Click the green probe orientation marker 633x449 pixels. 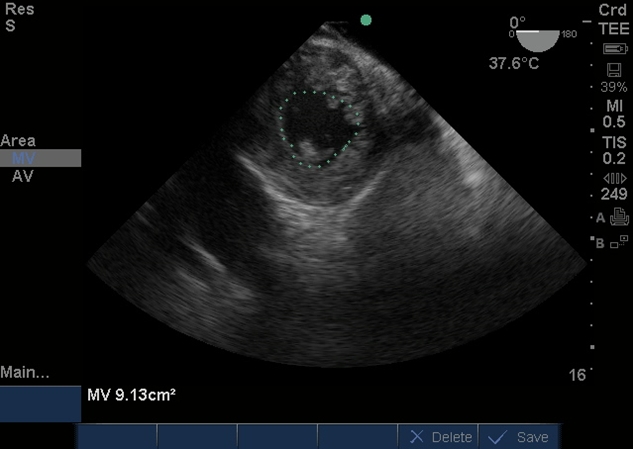(x=366, y=20)
